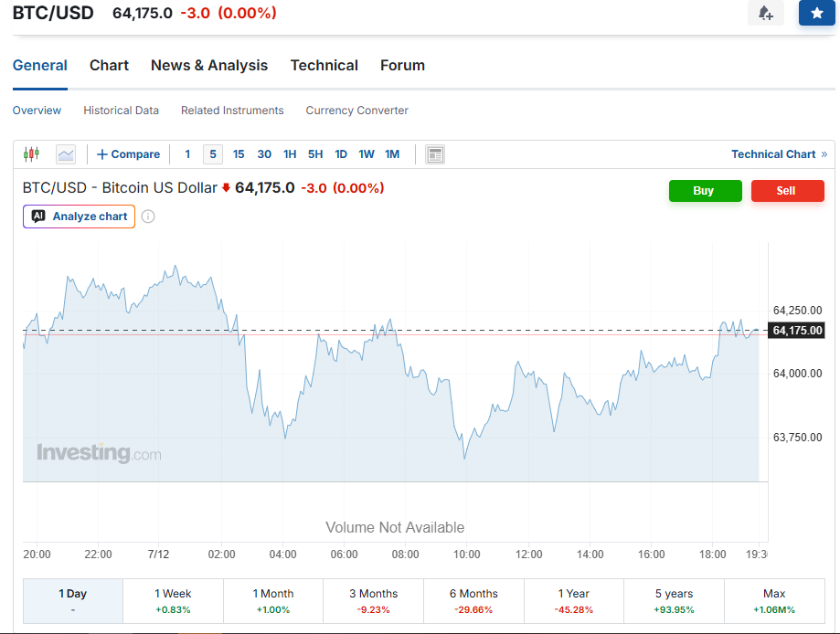Click the green Buy button
Image resolution: width=840 pixels, height=634 pixels.
click(705, 191)
